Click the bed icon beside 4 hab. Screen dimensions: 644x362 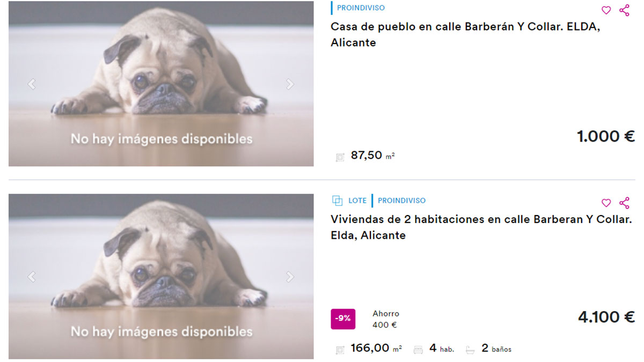418,350
